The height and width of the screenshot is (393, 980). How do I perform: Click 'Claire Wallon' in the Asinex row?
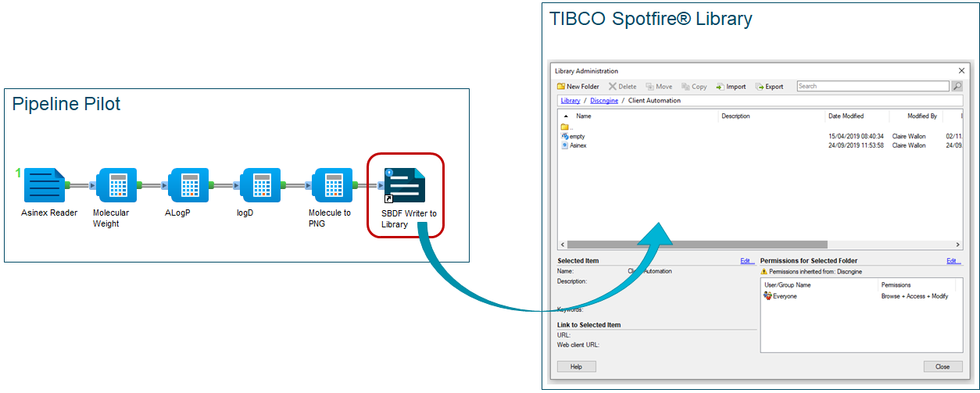909,145
